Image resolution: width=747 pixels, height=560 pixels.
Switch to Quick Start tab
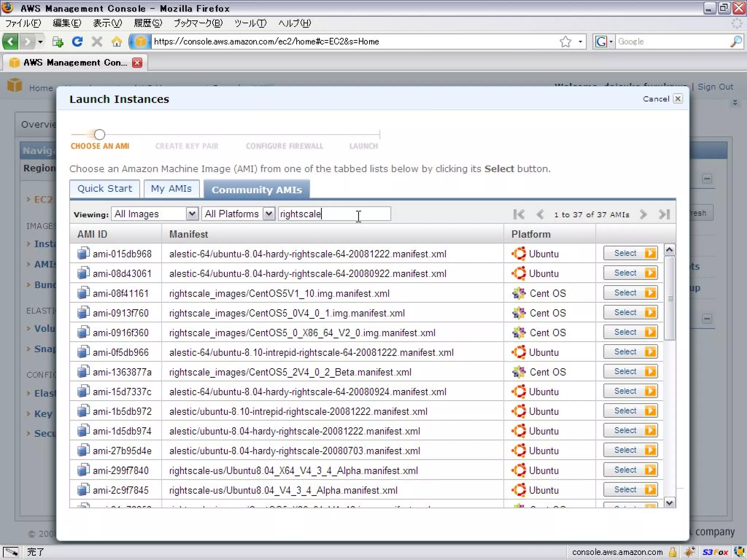click(x=105, y=189)
